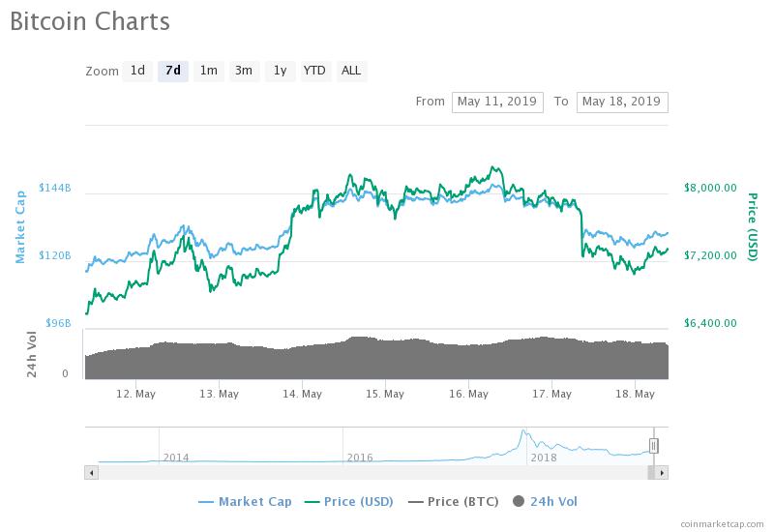
Task: Click the $96B market cap axis label
Action: [58, 323]
